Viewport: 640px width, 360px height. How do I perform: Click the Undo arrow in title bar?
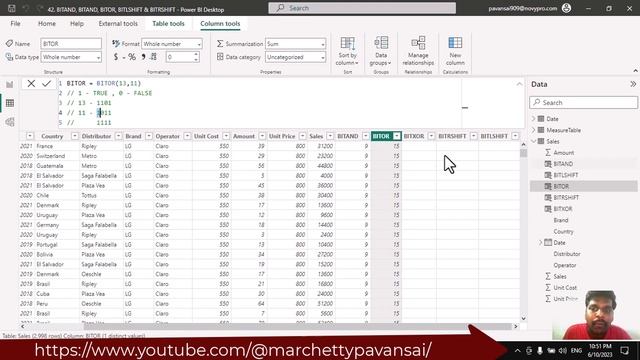coord(26,8)
